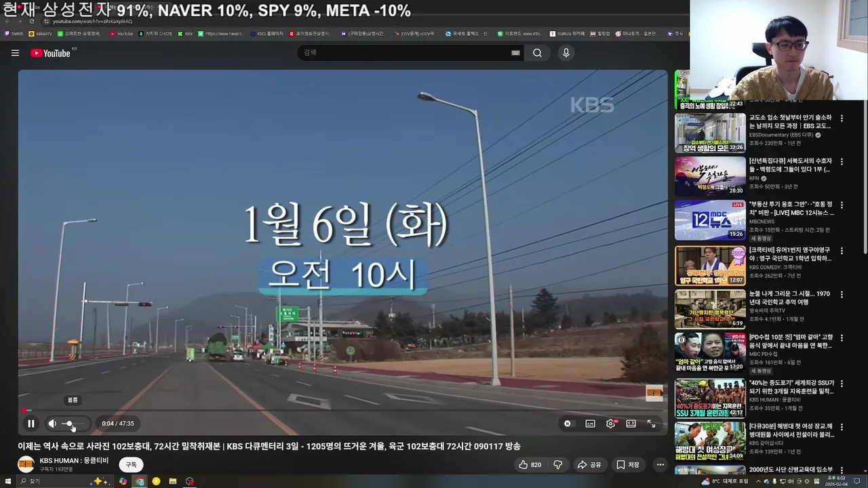Subscribe with the 구독 button

click(132, 465)
